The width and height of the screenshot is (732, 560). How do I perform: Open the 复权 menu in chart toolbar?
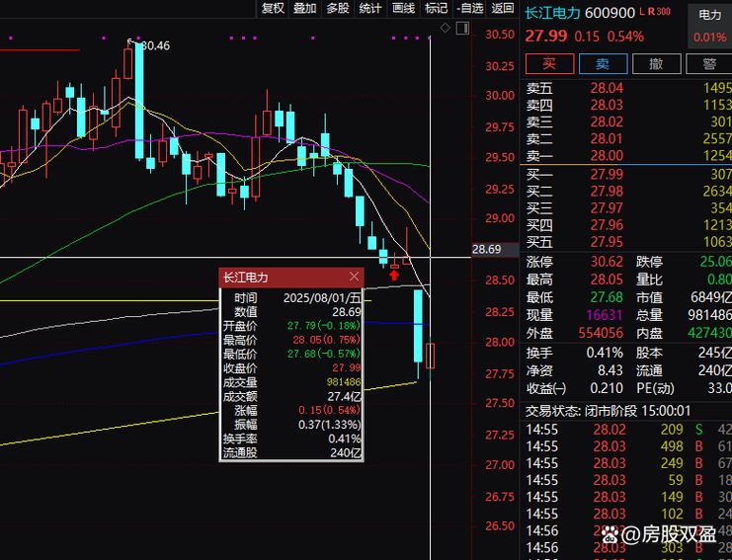273,8
